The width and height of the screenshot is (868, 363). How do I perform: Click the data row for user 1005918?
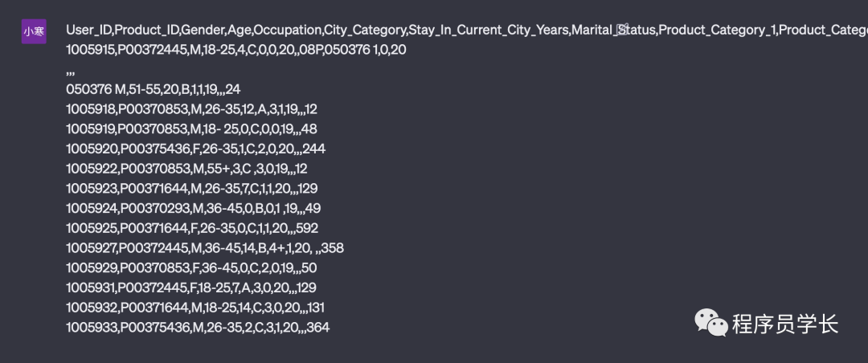[x=191, y=109]
